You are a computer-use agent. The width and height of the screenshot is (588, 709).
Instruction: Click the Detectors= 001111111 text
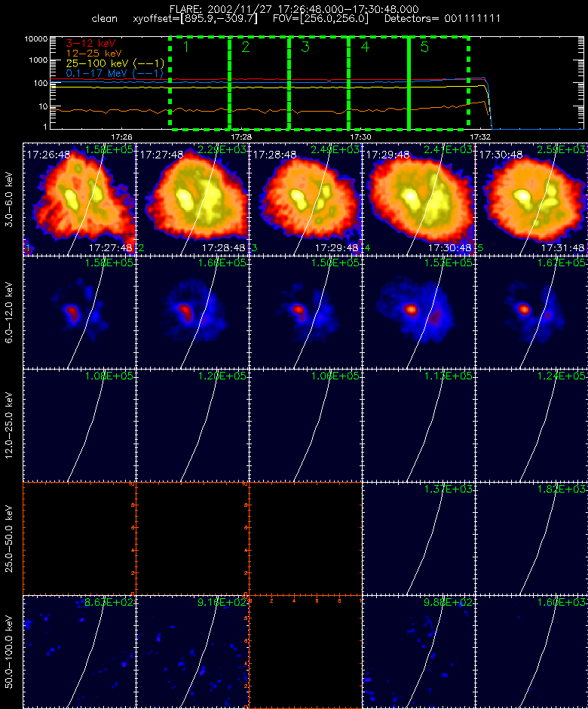tap(443, 19)
